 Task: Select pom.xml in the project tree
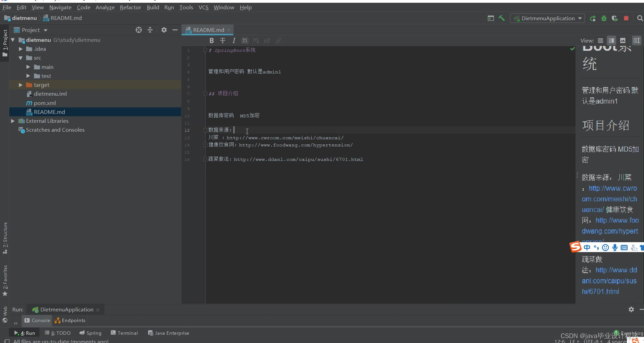point(45,103)
